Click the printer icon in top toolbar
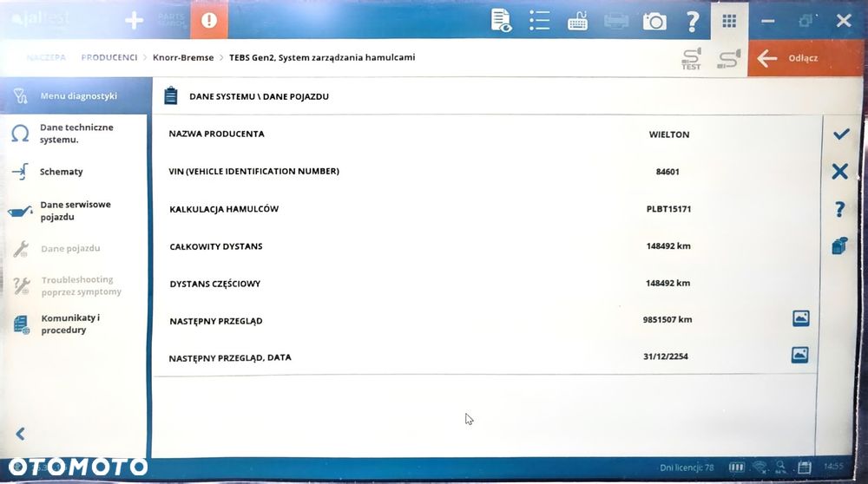This screenshot has height=484, width=868. pyautogui.click(x=616, y=22)
